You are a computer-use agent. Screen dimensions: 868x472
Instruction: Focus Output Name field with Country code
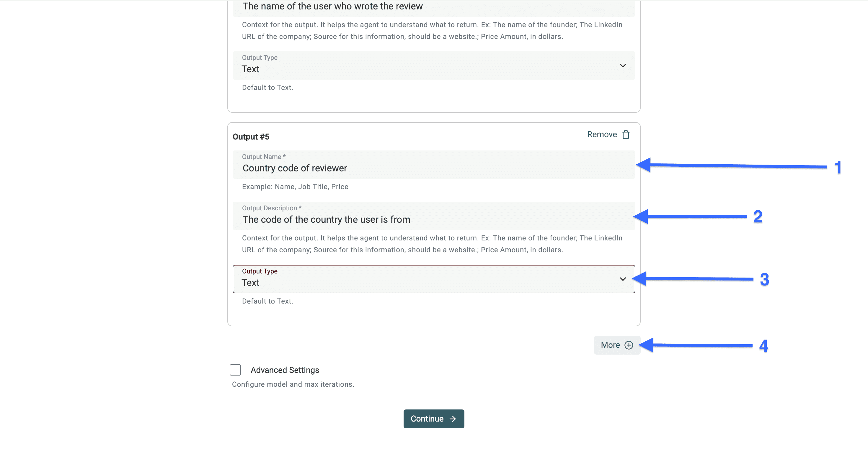point(433,168)
